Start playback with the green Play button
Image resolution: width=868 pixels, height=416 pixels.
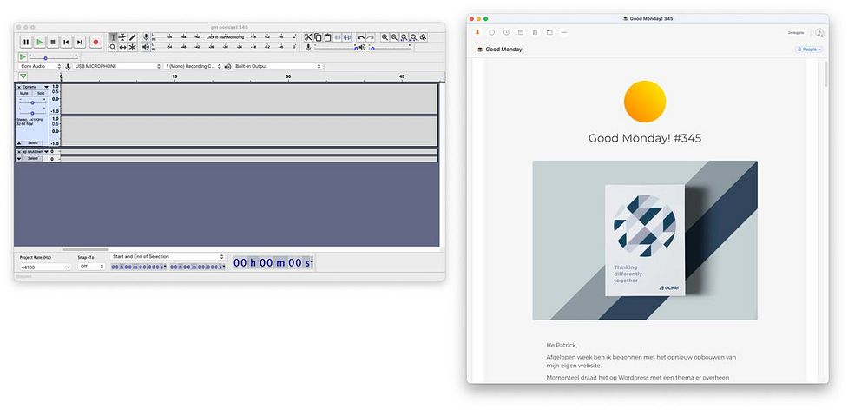(x=39, y=42)
